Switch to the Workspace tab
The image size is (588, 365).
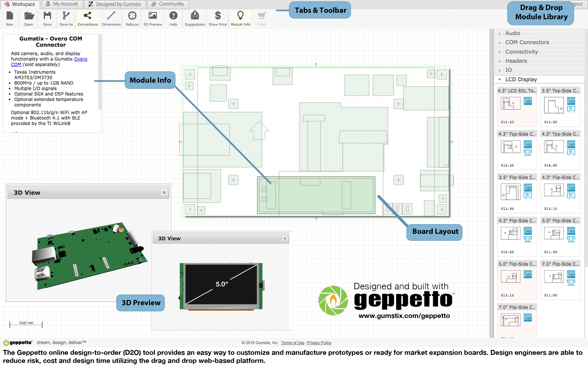pyautogui.click(x=20, y=4)
